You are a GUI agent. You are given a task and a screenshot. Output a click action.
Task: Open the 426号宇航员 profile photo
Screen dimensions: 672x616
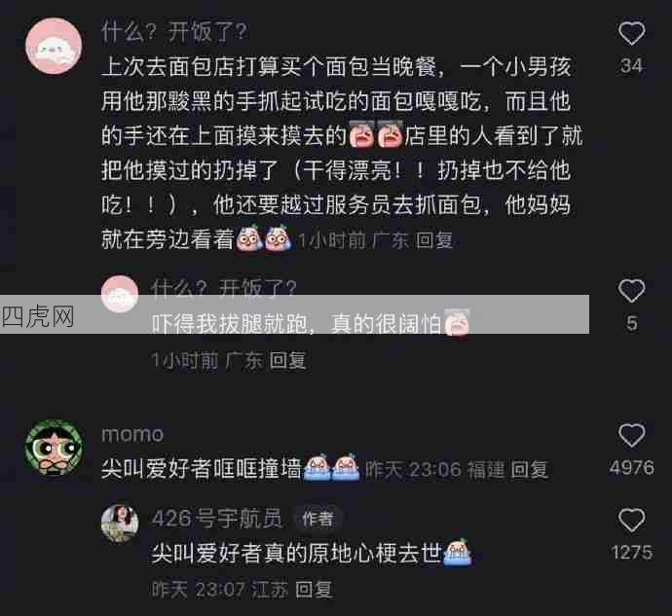[120, 524]
